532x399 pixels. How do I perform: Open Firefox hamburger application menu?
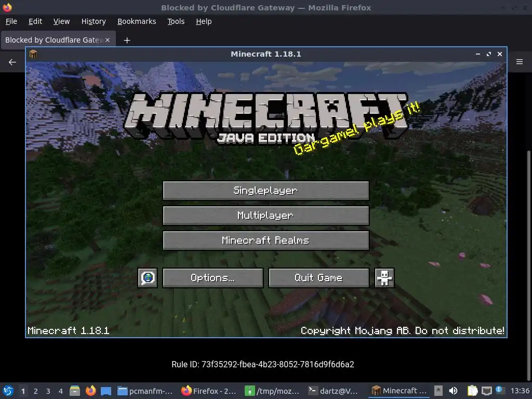tap(520, 62)
